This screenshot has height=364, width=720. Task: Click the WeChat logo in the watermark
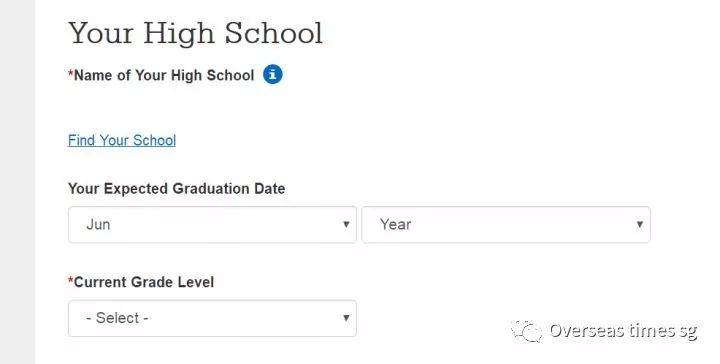527,331
